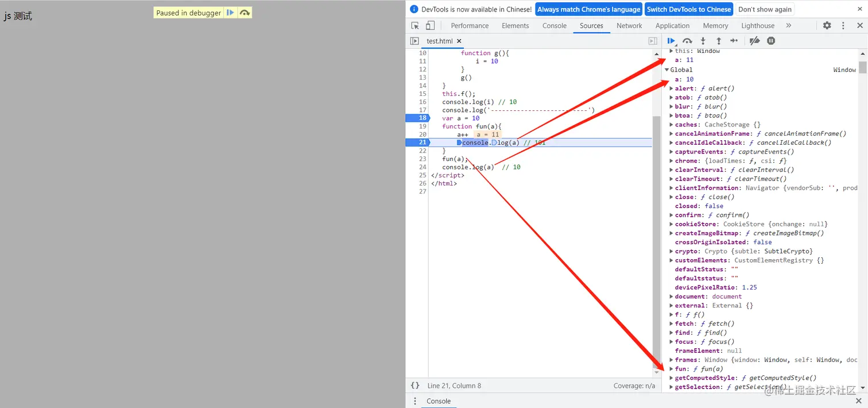Image resolution: width=868 pixels, height=408 pixels.
Task: Open the Application tab
Action: pos(672,25)
